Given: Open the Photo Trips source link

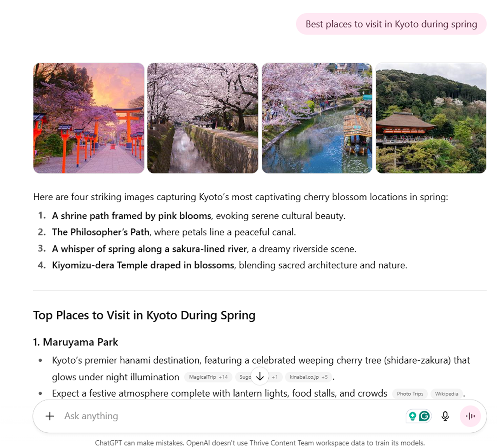Looking at the screenshot, I should (x=410, y=394).
